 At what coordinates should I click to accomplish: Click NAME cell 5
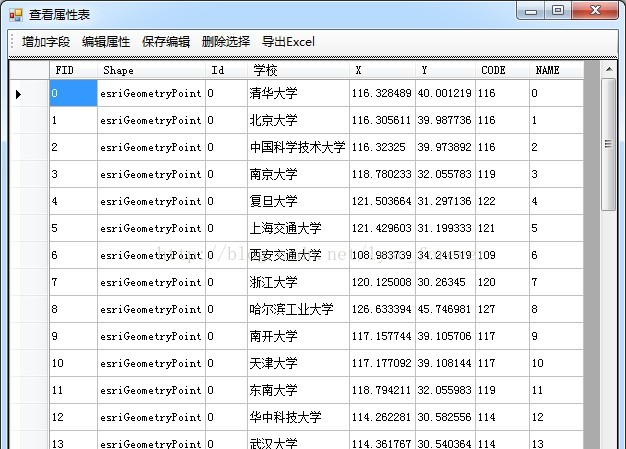click(556, 228)
